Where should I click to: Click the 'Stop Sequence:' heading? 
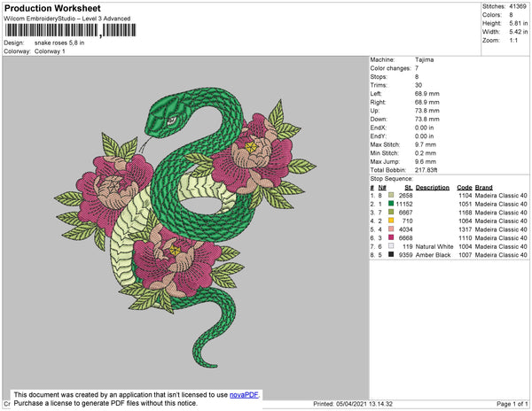392,179
